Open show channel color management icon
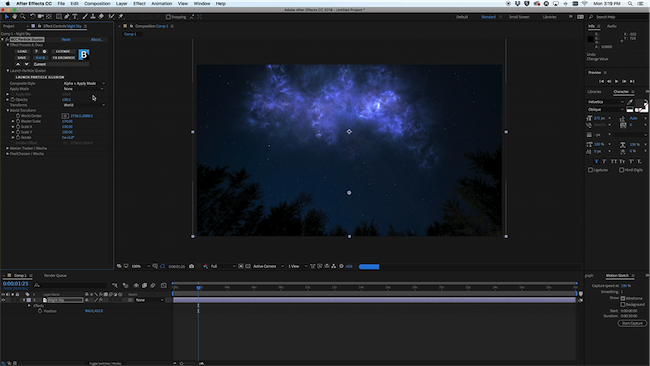The height and width of the screenshot is (366, 650). pyautogui.click(x=205, y=266)
